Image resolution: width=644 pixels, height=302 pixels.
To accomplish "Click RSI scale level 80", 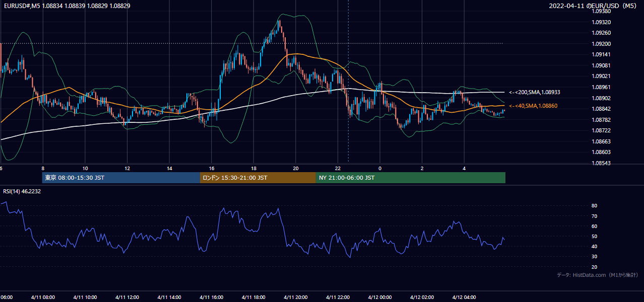I will (595, 206).
